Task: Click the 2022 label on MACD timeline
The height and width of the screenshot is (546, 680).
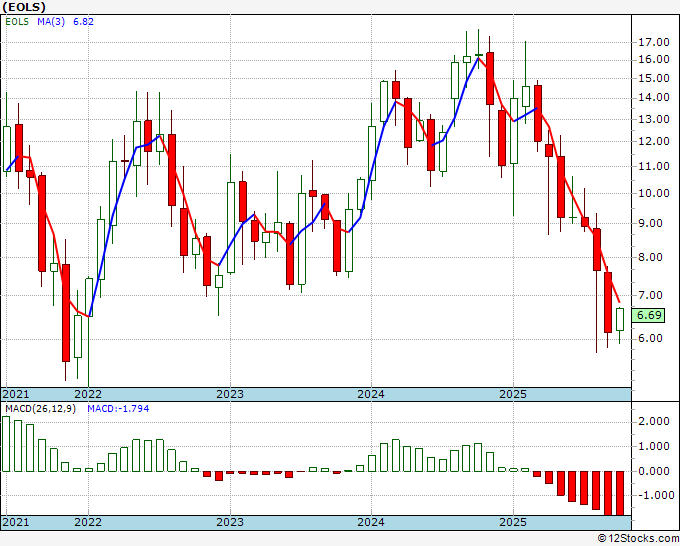Action: point(88,522)
